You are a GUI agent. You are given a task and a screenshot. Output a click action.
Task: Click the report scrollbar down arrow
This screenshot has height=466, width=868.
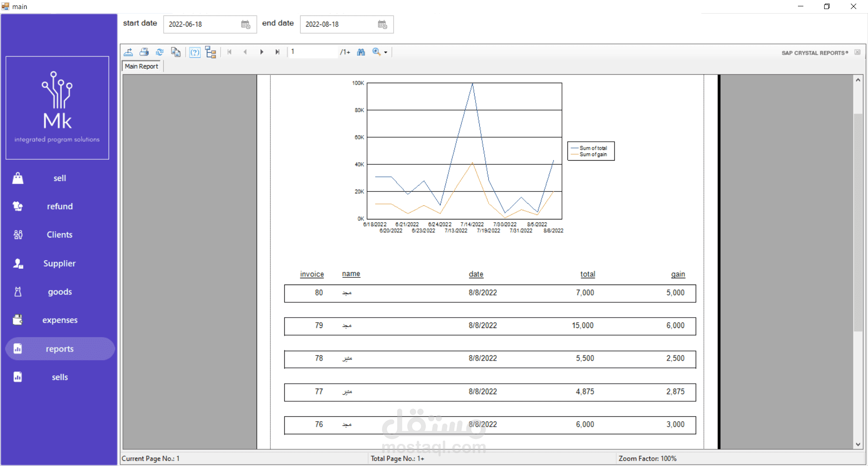[x=858, y=444]
